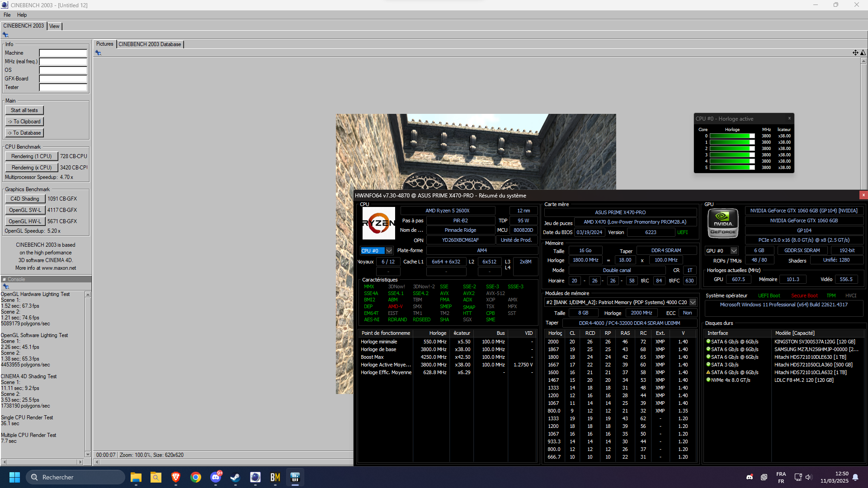Click the Console scrollbar down arrow
Screen dimensions: 868x488
tap(88, 454)
